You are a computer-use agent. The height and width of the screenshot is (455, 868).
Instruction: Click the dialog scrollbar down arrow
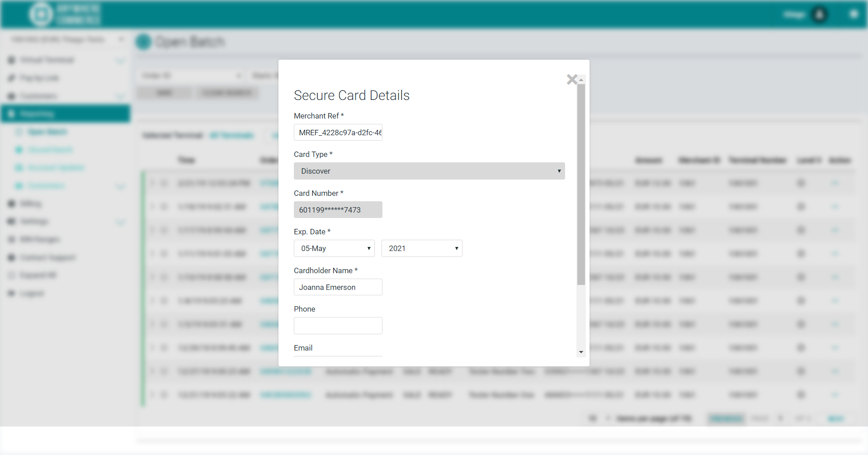(581, 352)
